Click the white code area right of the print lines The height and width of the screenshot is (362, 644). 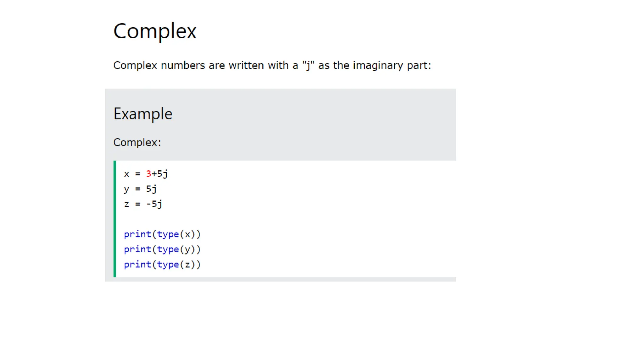[327, 249]
